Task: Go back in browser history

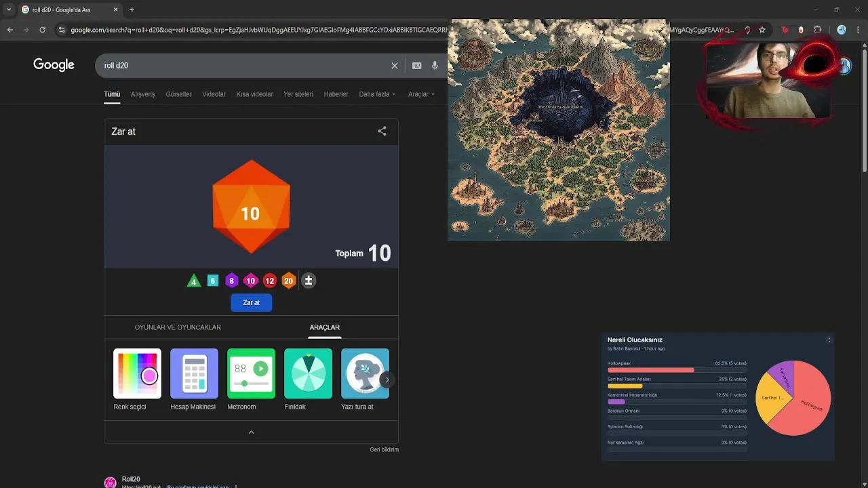Action: point(9,30)
